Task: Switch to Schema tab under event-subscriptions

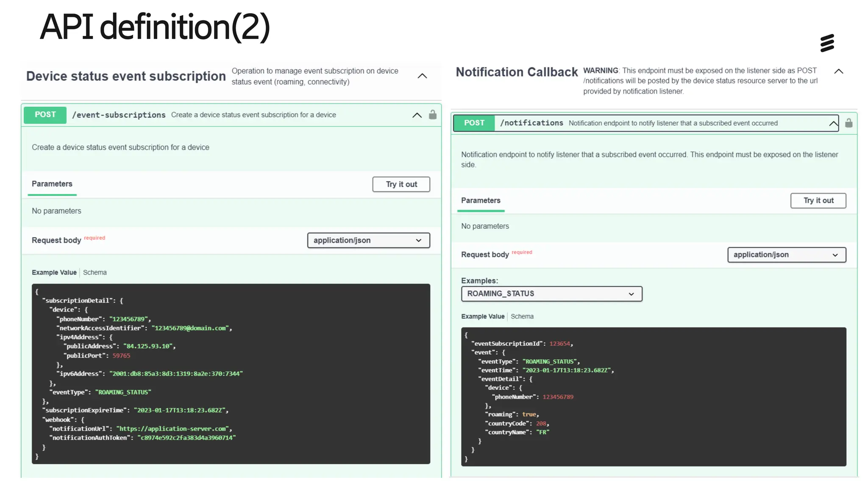Action: click(95, 272)
